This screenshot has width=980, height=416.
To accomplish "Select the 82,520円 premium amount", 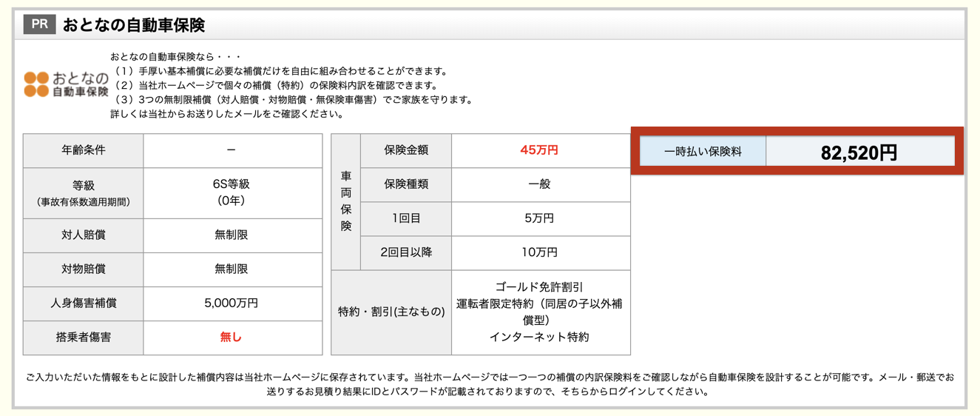I will pos(859,152).
